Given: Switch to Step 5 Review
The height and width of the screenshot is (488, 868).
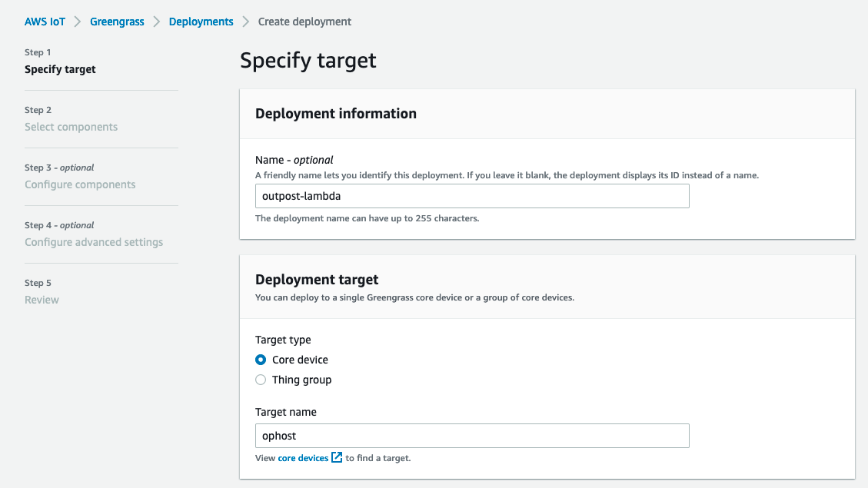Looking at the screenshot, I should pyautogui.click(x=42, y=300).
